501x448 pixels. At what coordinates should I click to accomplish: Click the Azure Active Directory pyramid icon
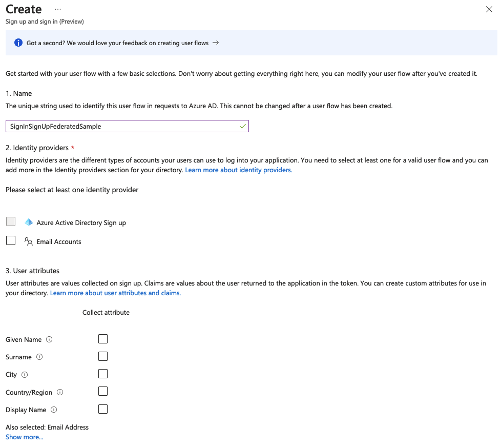coord(29,222)
